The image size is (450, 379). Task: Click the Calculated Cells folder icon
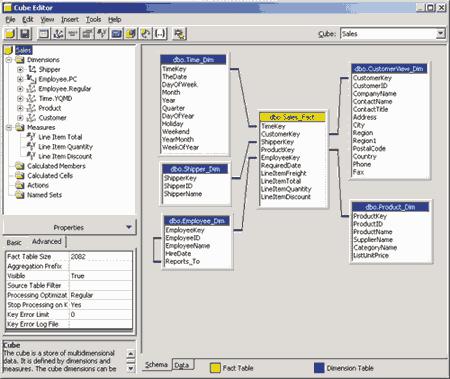(x=20, y=176)
